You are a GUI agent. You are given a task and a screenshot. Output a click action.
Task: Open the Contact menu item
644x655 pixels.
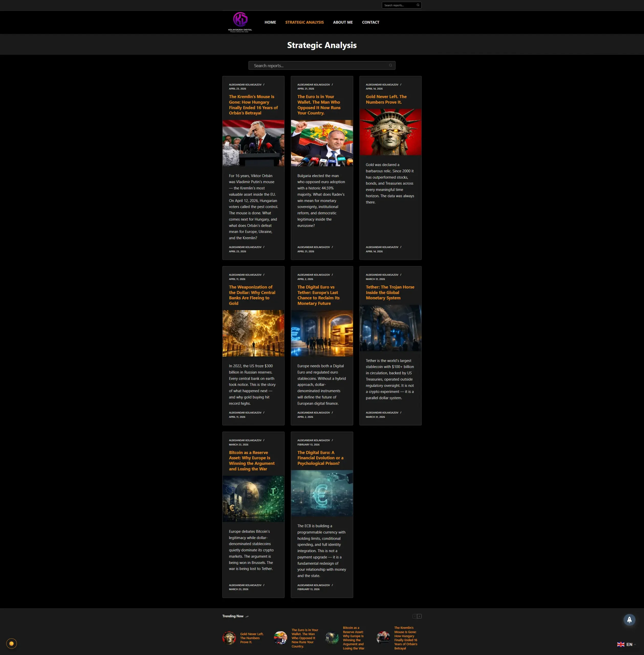[x=370, y=22]
